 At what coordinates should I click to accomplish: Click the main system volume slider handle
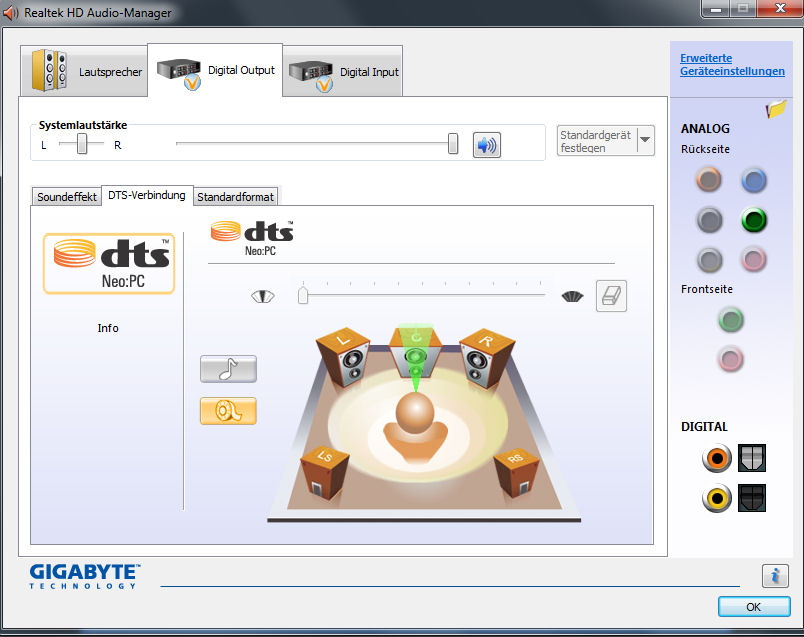(453, 144)
